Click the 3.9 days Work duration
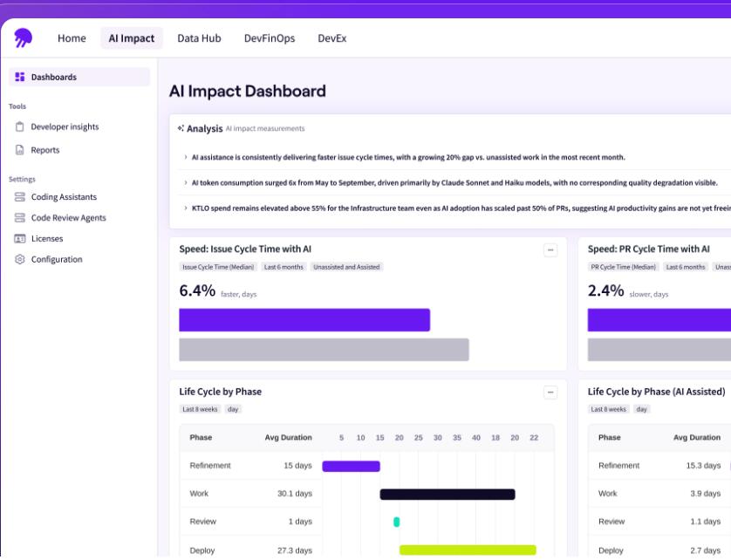The image size is (731, 560). 706,494
